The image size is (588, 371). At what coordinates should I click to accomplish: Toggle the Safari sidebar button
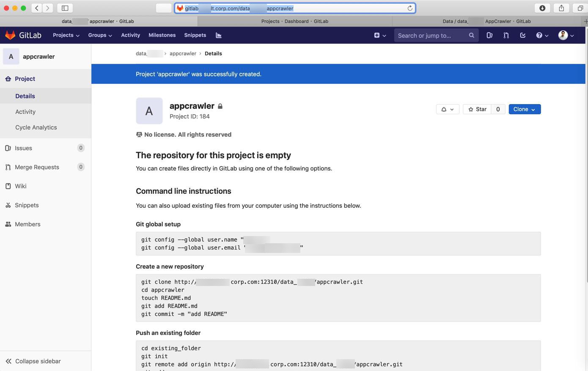65,8
